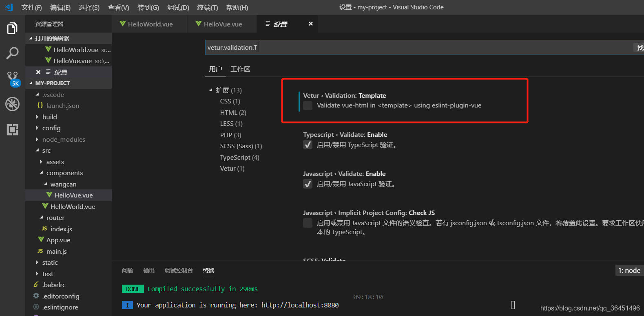
Task: Click gear icon of .editorconfig
Action: click(36, 296)
